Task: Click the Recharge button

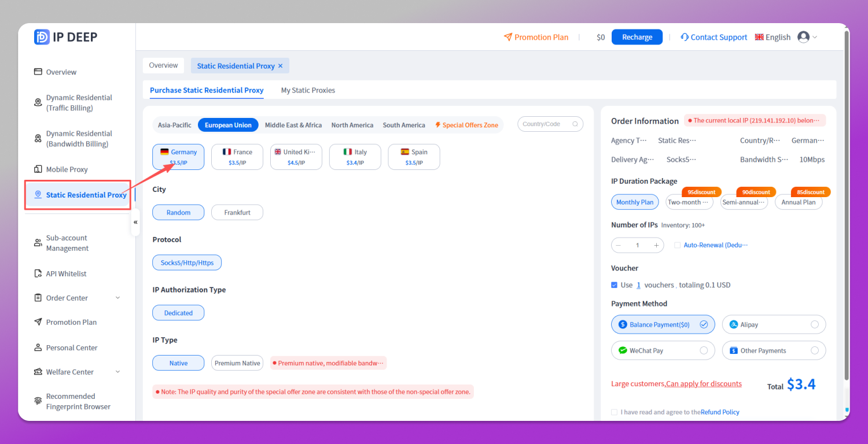Action: [x=637, y=37]
